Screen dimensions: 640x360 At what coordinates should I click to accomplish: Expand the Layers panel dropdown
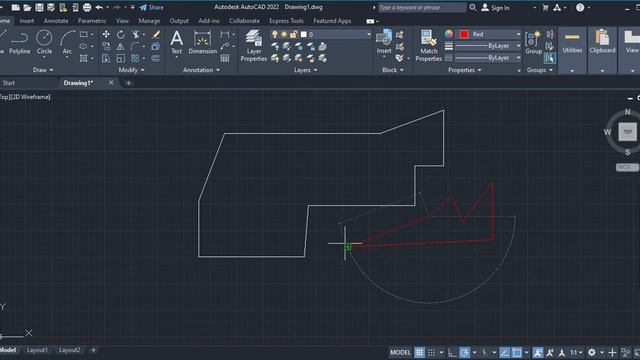(305, 70)
